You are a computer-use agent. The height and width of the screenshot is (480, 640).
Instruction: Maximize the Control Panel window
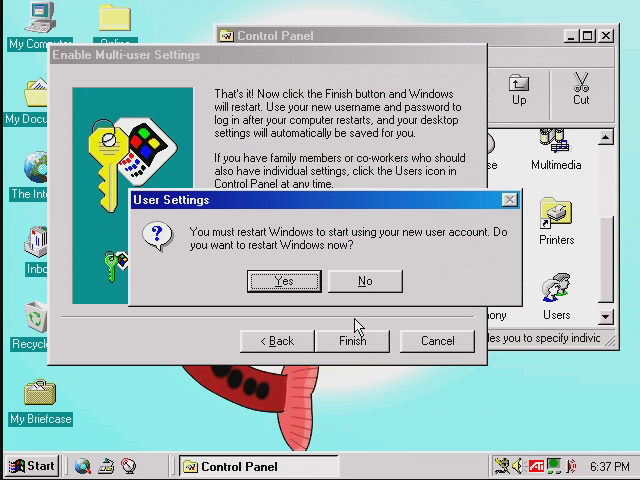pos(588,36)
